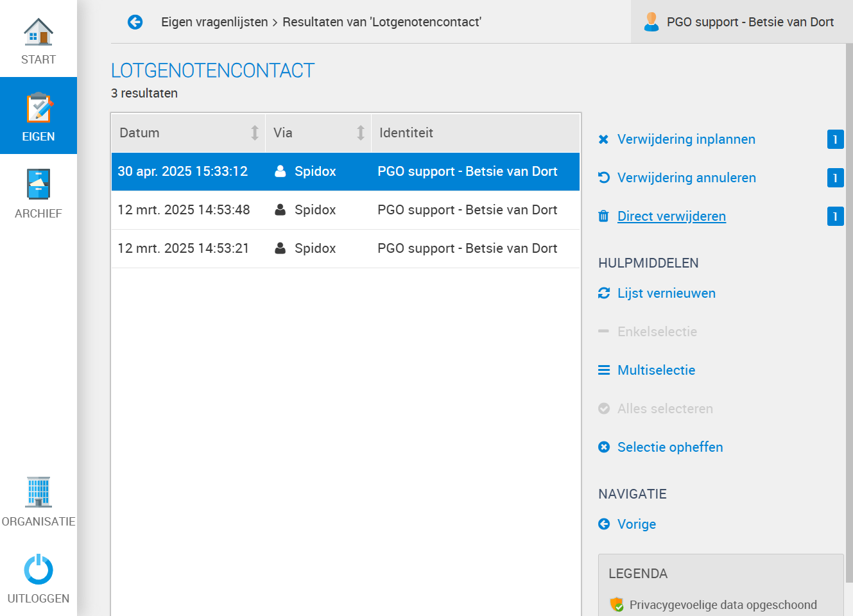Open the ORGANISATIE section
The height and width of the screenshot is (616, 853).
pos(39,501)
